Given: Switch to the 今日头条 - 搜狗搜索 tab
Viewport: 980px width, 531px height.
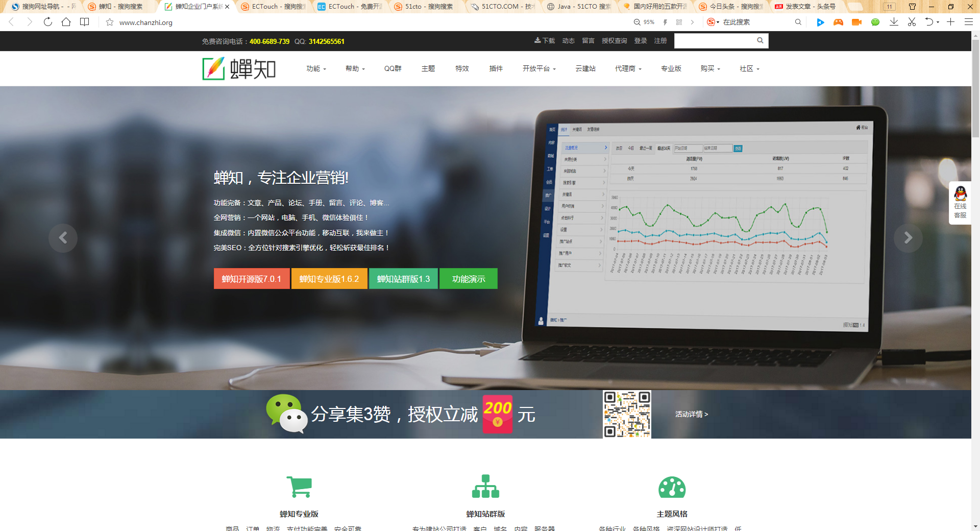Looking at the screenshot, I should point(732,7).
